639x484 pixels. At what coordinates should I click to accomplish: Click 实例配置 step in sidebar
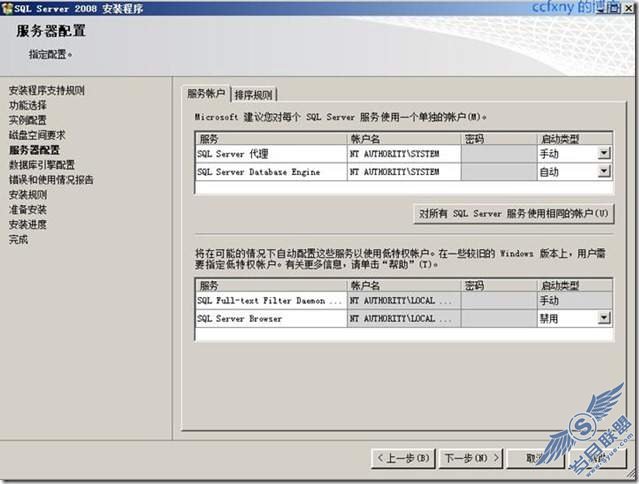(x=28, y=120)
